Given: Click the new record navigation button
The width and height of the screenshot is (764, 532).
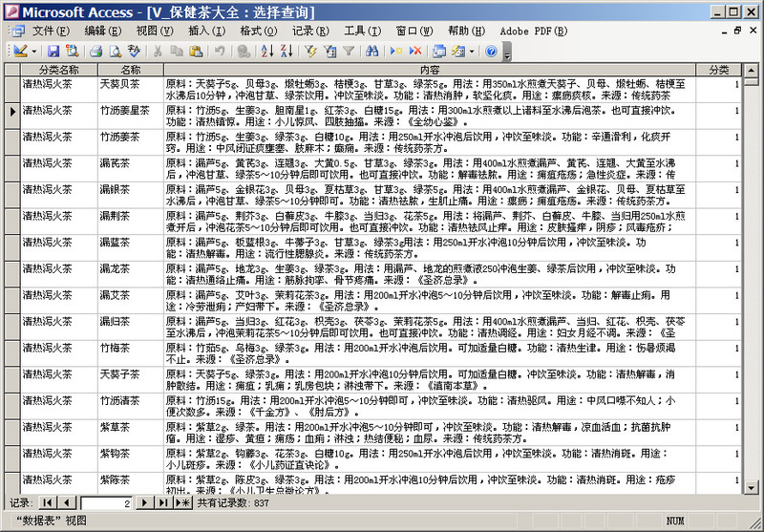Looking at the screenshot, I should point(183,502).
